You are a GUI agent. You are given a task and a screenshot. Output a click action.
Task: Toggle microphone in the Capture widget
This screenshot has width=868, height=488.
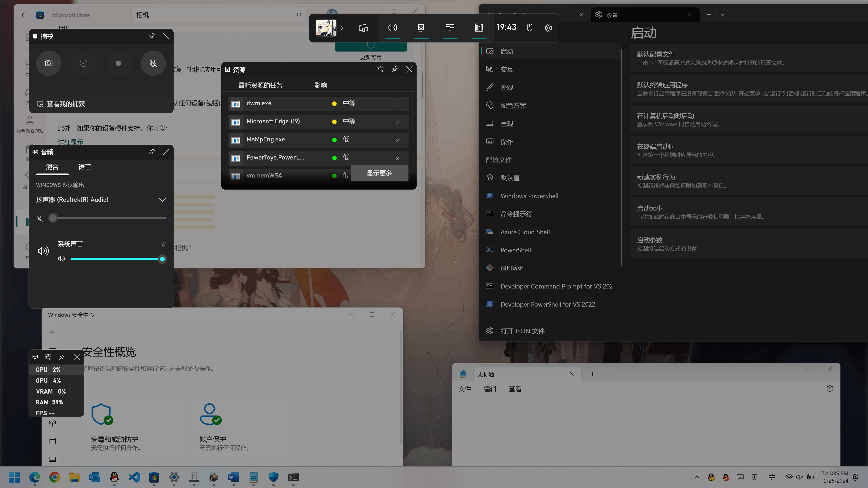(x=153, y=63)
